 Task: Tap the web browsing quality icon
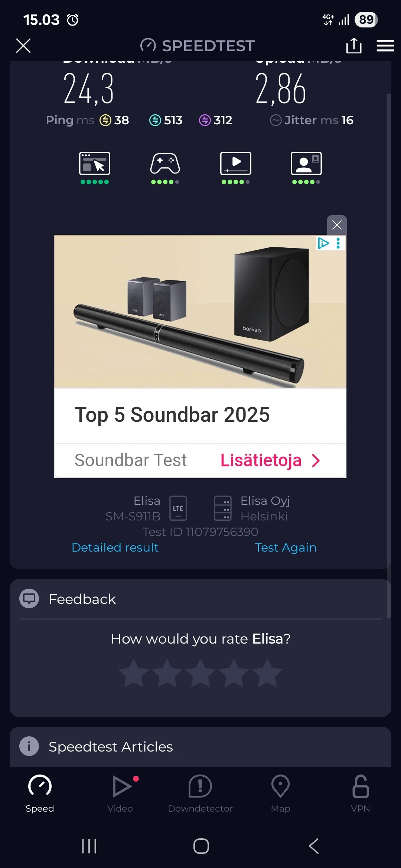coord(95,163)
